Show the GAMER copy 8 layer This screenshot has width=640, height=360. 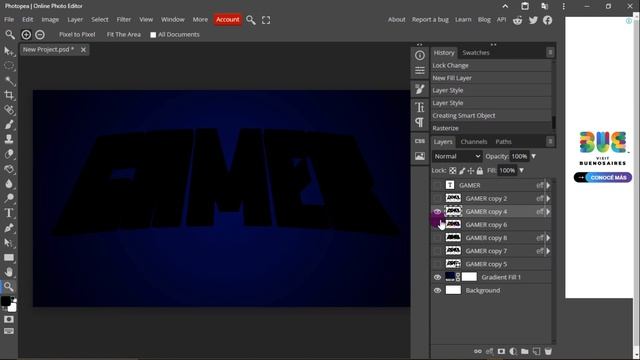point(437,238)
